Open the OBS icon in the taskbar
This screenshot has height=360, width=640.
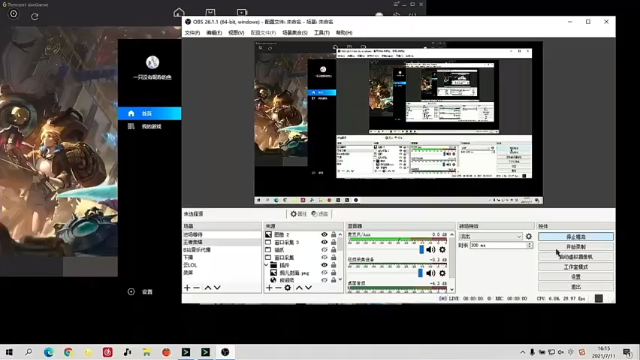[225, 352]
